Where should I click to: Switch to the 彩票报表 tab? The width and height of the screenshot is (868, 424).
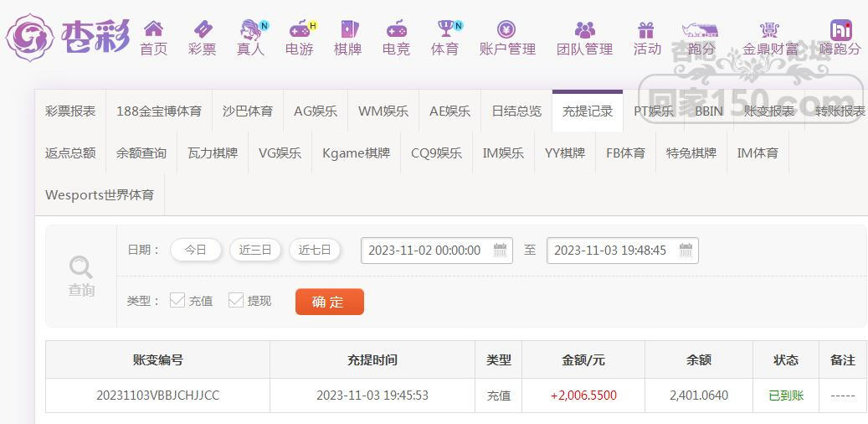pyautogui.click(x=70, y=111)
